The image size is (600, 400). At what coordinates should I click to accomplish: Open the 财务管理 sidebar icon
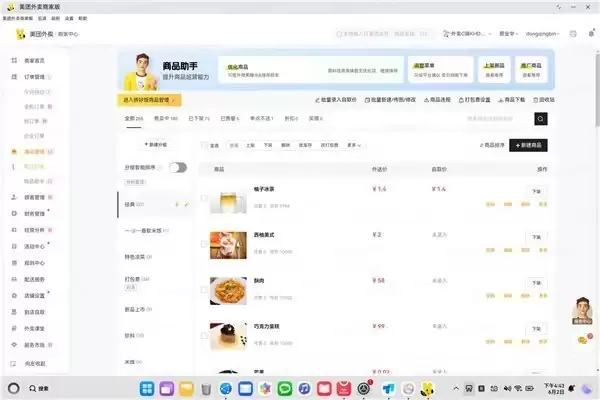[14, 214]
